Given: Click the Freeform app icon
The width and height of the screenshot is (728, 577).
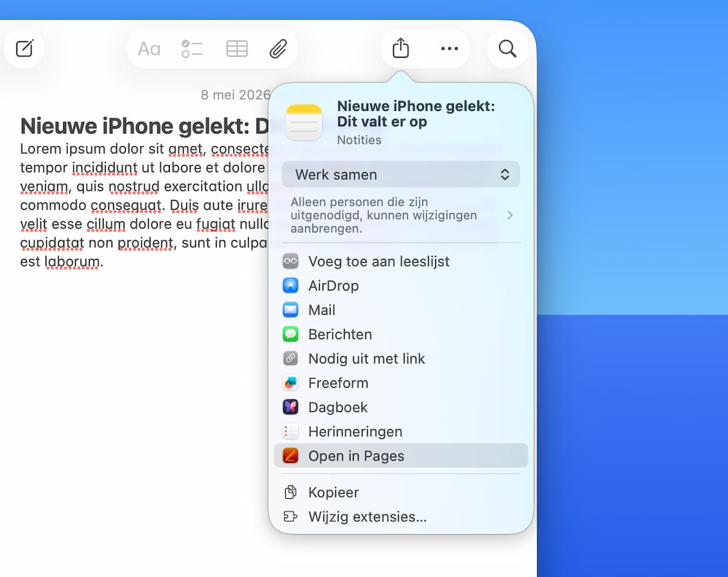Looking at the screenshot, I should coord(291,383).
